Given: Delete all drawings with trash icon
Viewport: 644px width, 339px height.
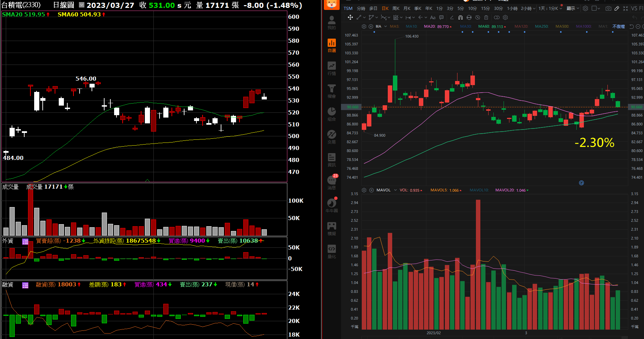Looking at the screenshot, I should coord(486,17).
